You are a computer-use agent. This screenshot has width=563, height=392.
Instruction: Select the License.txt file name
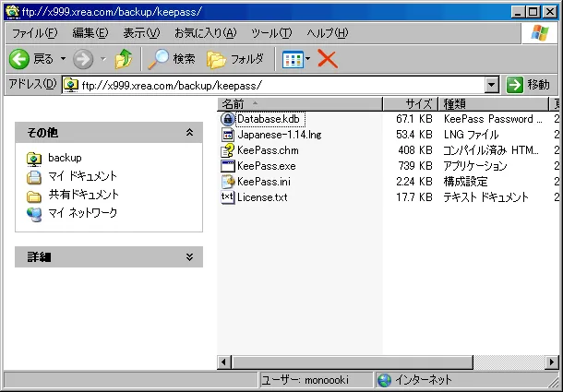[262, 197]
